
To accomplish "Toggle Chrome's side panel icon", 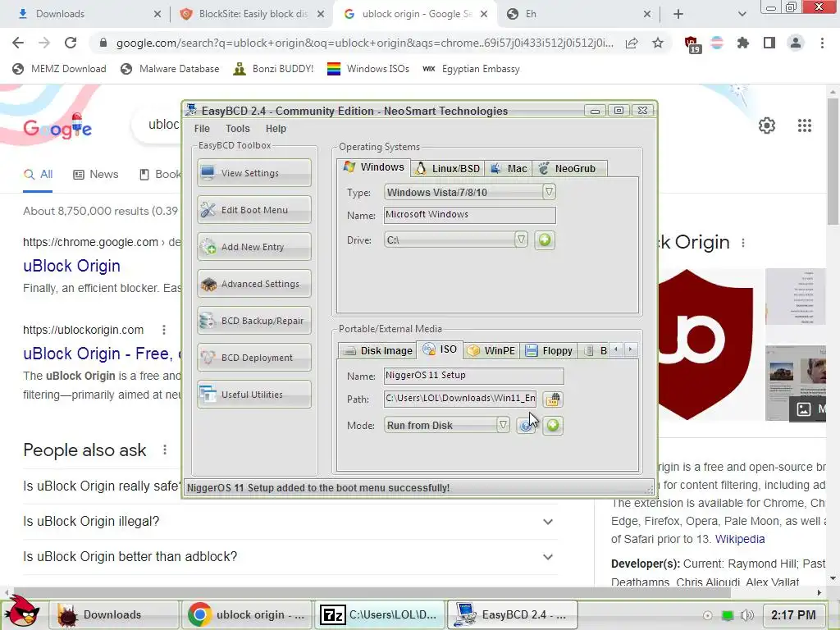I will tap(769, 43).
